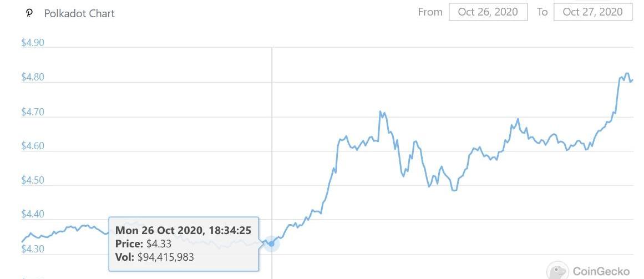Select the $4.80 y-axis label
644x279 pixels.
(x=33, y=78)
